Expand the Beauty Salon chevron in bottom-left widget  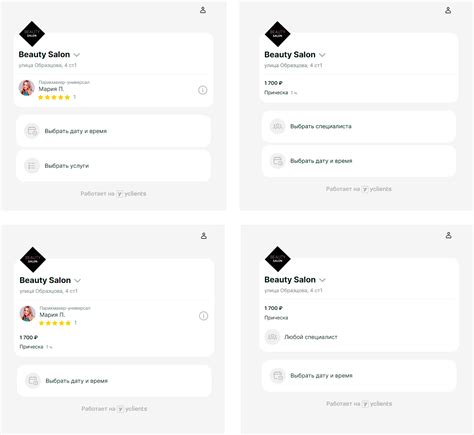(77, 280)
